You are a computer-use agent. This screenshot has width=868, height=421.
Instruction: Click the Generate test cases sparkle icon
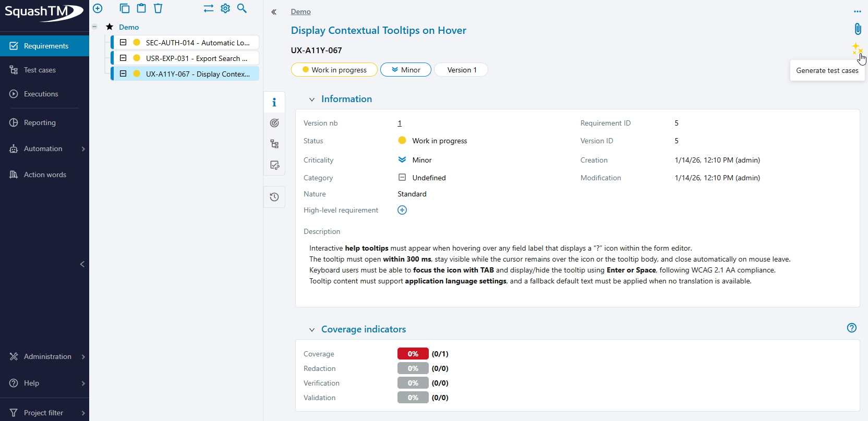pos(857,48)
